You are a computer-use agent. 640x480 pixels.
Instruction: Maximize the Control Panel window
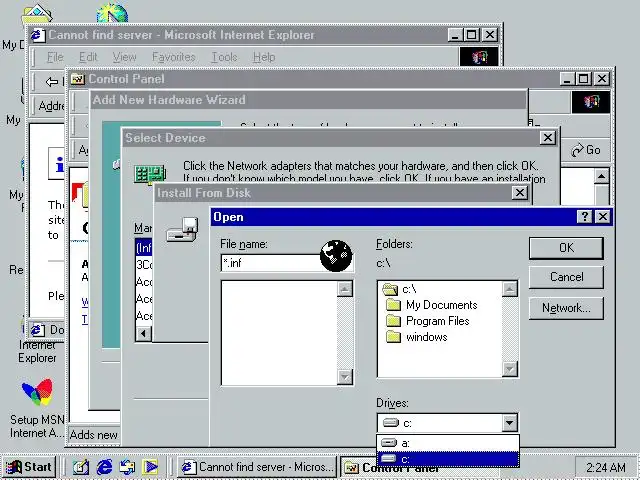click(x=583, y=78)
